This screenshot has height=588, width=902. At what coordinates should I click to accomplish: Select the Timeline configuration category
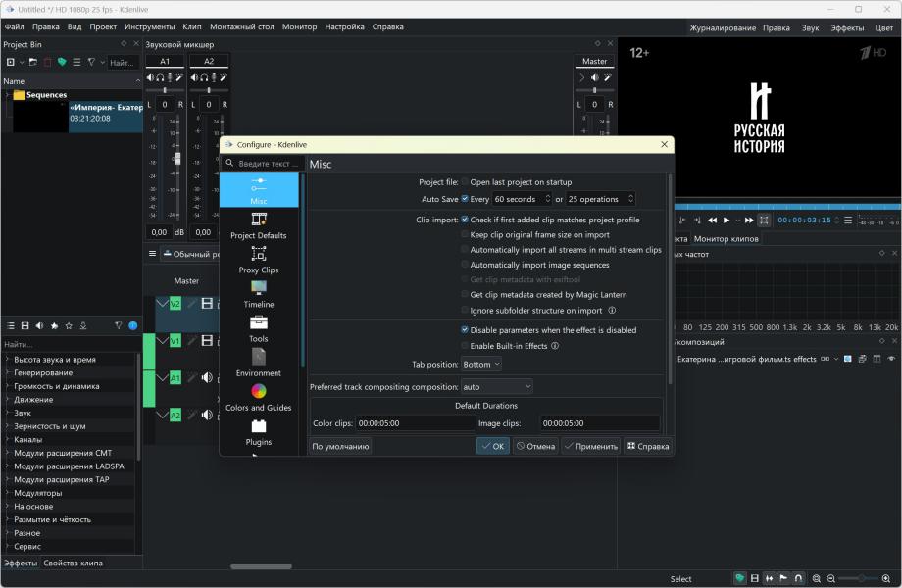(259, 294)
